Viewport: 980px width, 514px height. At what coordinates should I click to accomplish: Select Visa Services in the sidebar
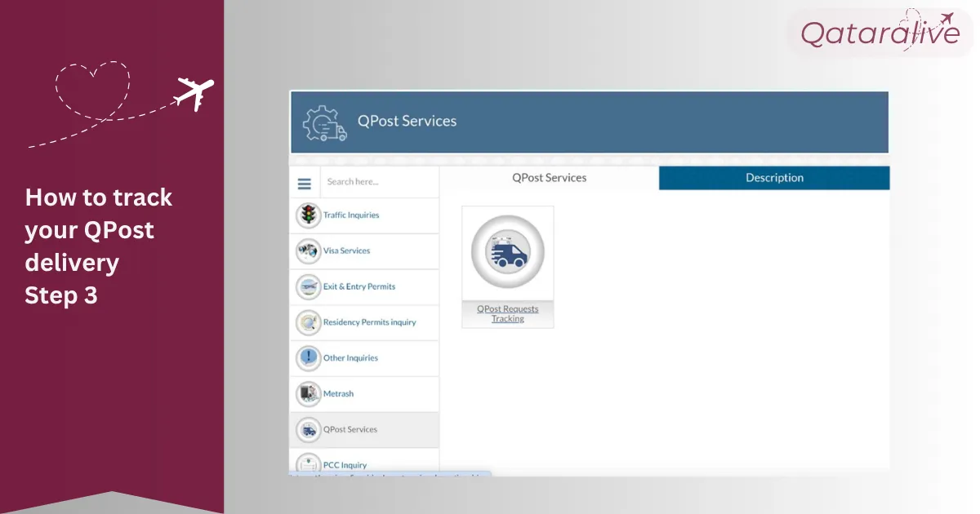click(364, 251)
